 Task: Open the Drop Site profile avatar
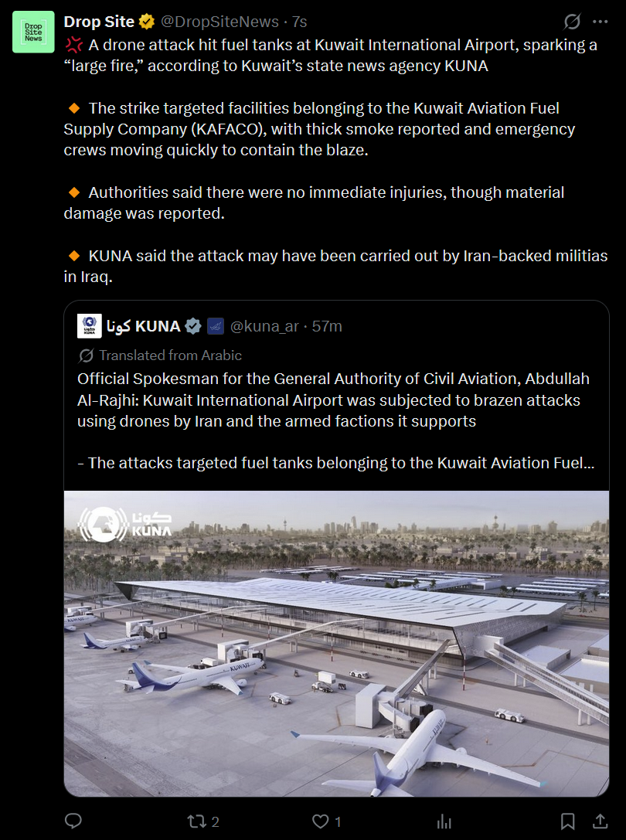tap(33, 32)
